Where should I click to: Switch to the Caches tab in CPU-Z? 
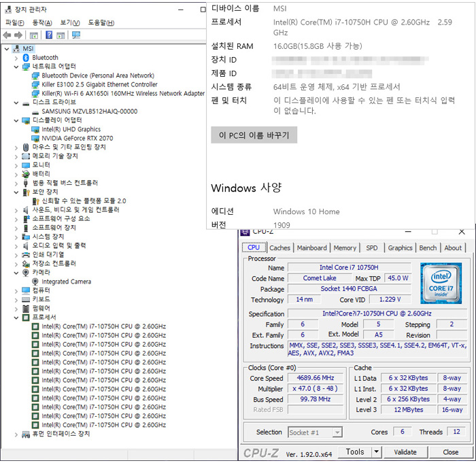click(279, 248)
